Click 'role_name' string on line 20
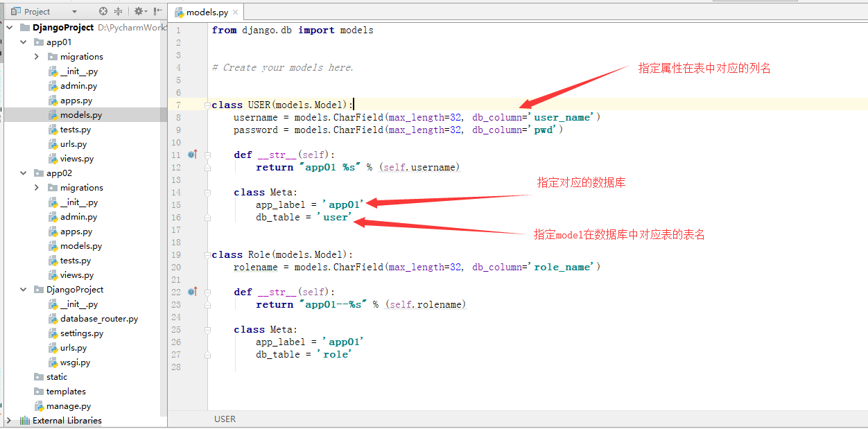Viewport: 868px width, 429px height. tap(562, 268)
